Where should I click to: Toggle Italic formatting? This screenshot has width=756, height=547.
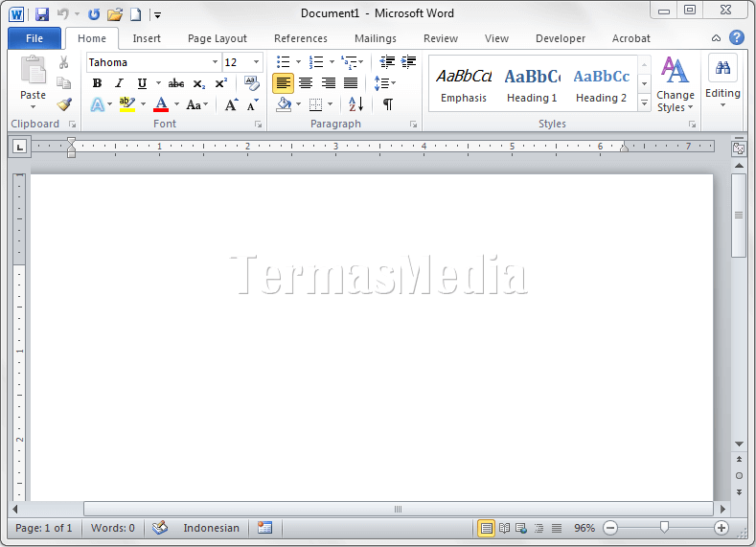pyautogui.click(x=119, y=83)
